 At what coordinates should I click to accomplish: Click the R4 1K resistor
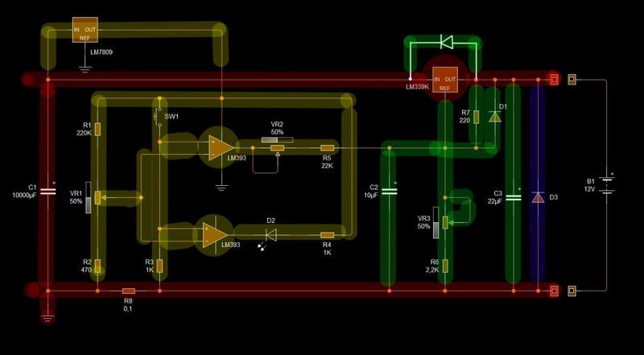coord(327,234)
